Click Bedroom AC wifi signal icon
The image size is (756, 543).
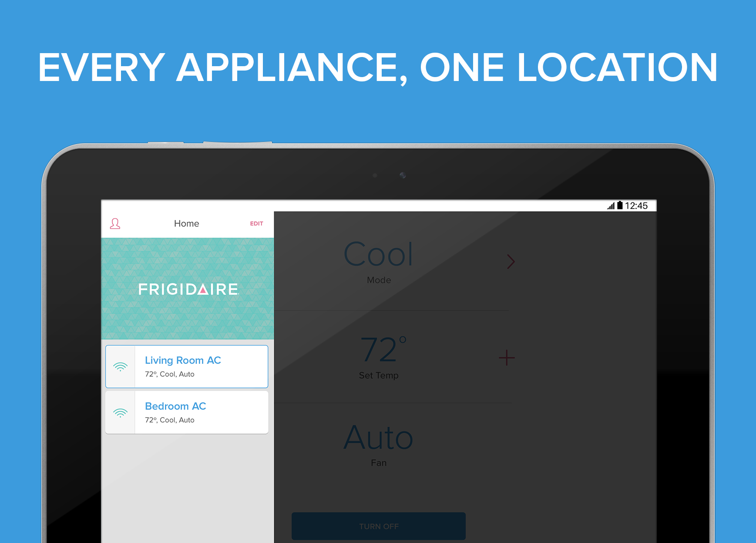click(120, 412)
